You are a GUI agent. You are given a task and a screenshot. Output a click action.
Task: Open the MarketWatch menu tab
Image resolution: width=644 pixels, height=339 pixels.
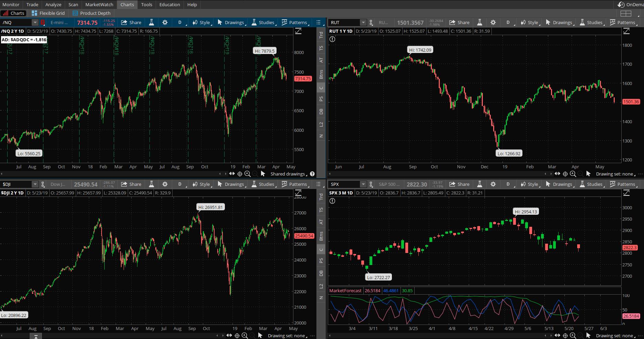coord(99,4)
